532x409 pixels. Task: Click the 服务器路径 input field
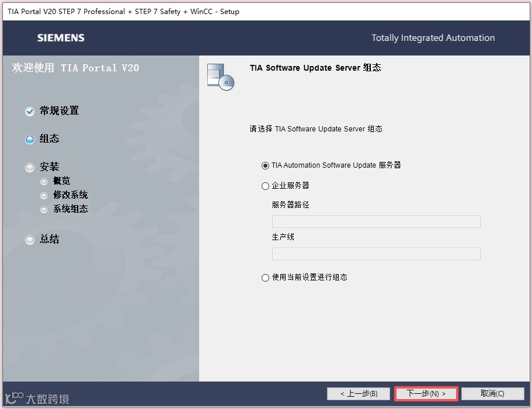tap(376, 221)
